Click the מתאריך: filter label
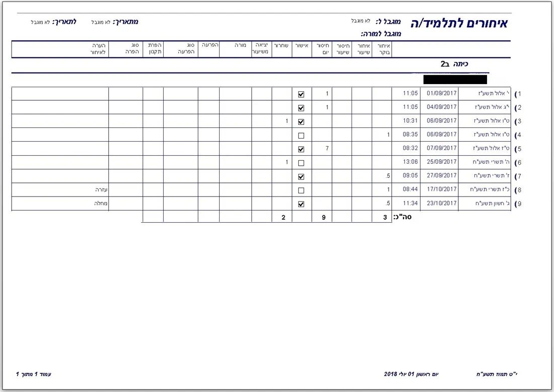This screenshot has height=392, width=554. tap(125, 22)
